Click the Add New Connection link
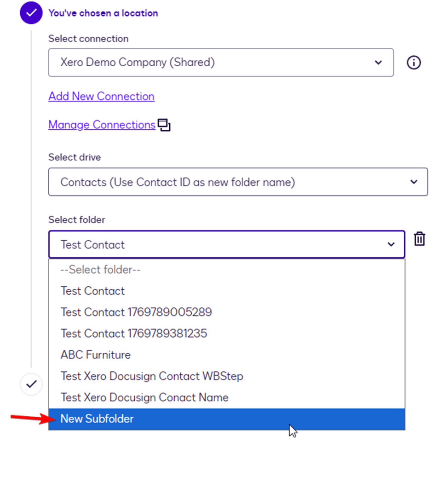448x478 pixels. [x=101, y=97]
